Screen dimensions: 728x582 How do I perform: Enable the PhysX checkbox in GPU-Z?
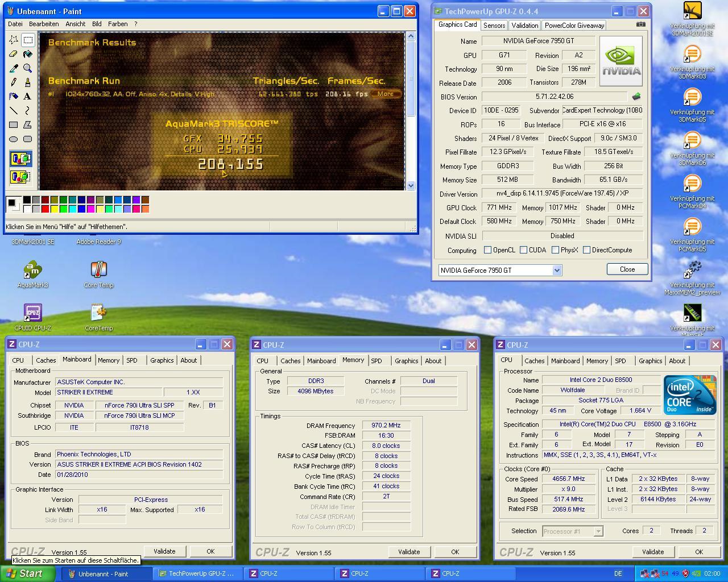pos(555,250)
